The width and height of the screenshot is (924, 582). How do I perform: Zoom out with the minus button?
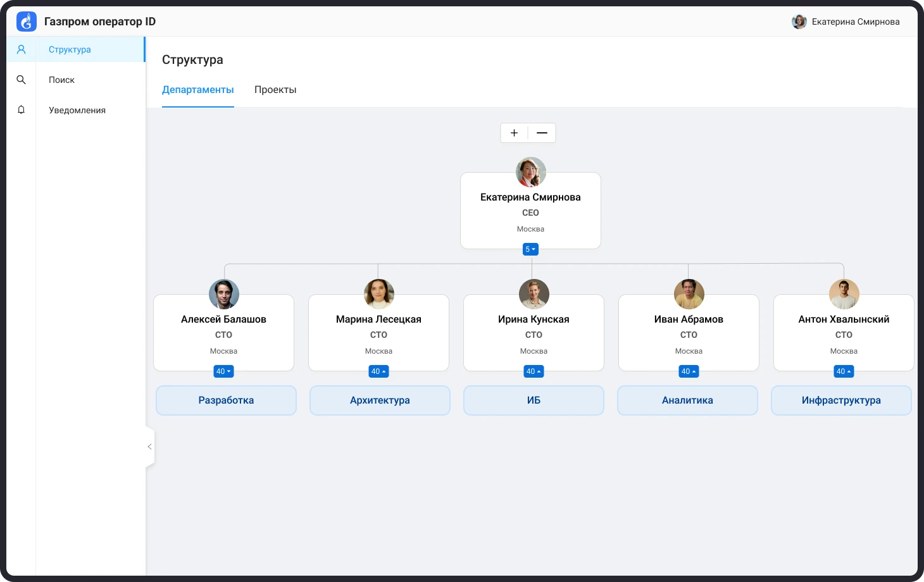pyautogui.click(x=542, y=133)
